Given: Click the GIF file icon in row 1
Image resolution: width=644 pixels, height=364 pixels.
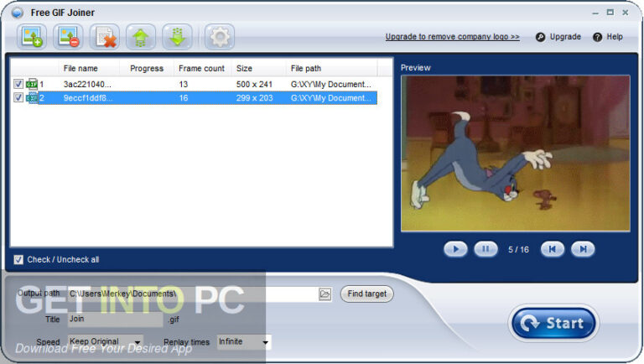Looking at the screenshot, I should 32,84.
